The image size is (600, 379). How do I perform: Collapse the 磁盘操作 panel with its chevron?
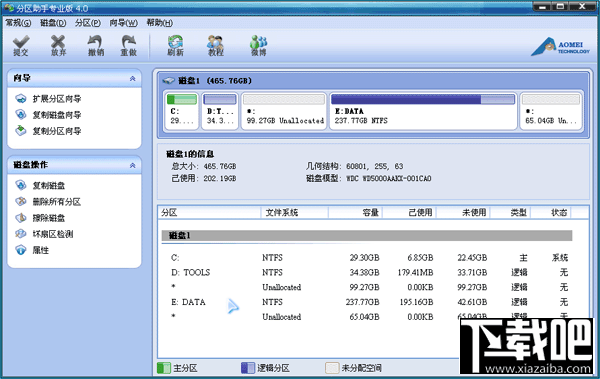coord(132,165)
